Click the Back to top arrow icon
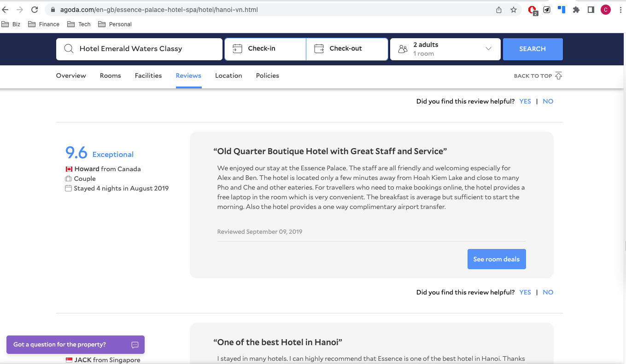This screenshot has height=364, width=626. click(558, 76)
